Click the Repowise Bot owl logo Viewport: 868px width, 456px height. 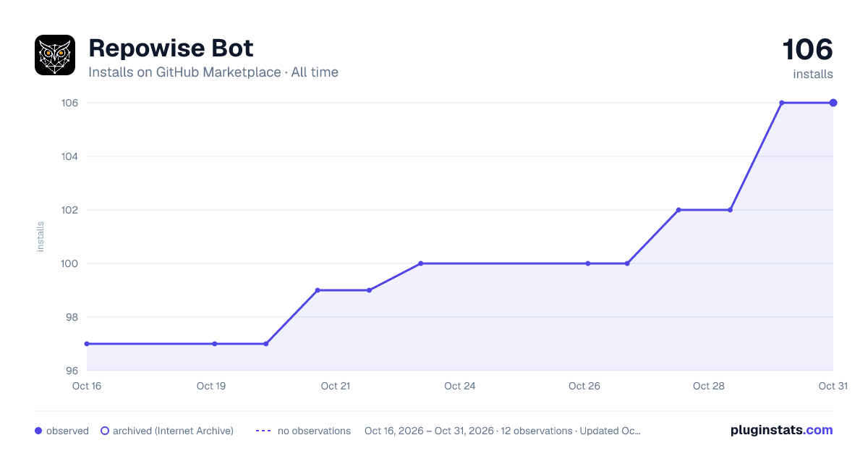coord(55,55)
